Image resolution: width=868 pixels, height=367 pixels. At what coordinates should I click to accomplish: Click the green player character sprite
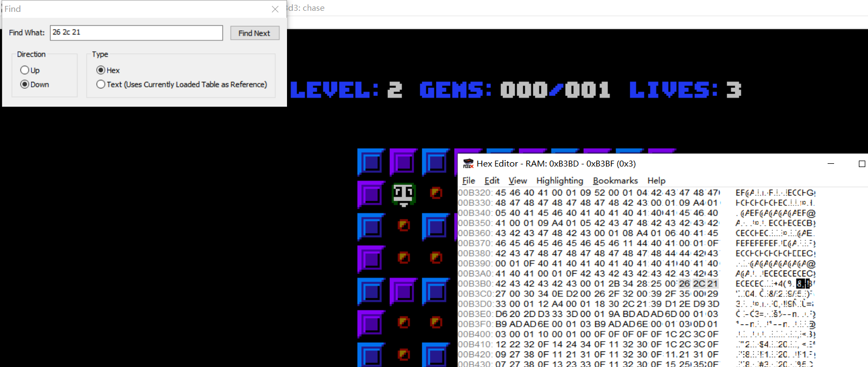403,194
